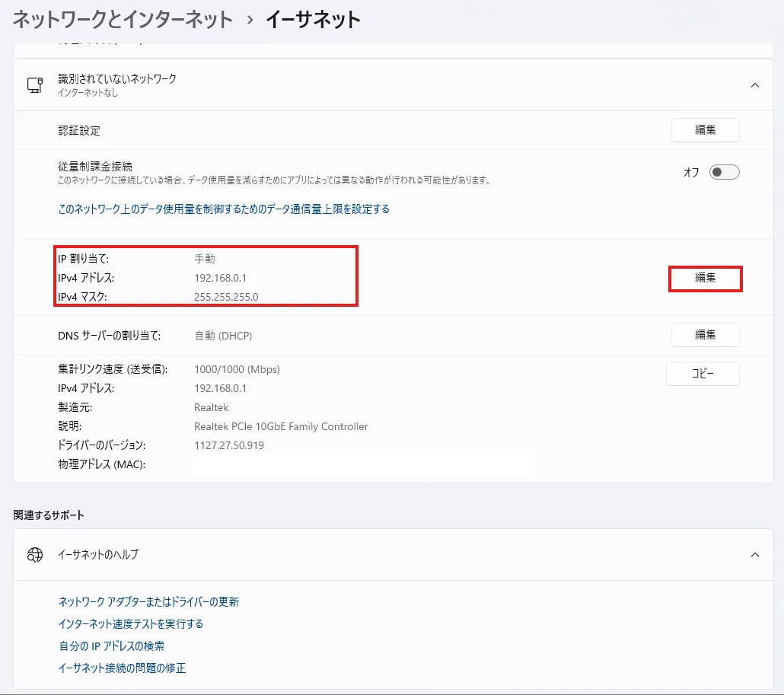Collapse the イーサネットのヘルプ section chevron
This screenshot has width=784, height=695.
point(755,554)
